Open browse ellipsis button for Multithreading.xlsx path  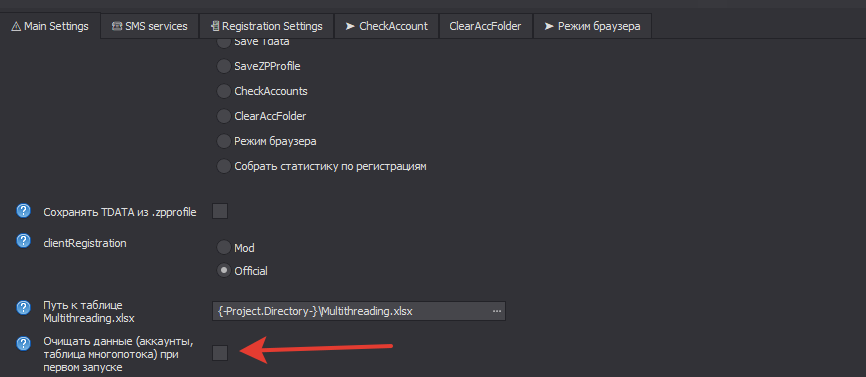[497, 311]
